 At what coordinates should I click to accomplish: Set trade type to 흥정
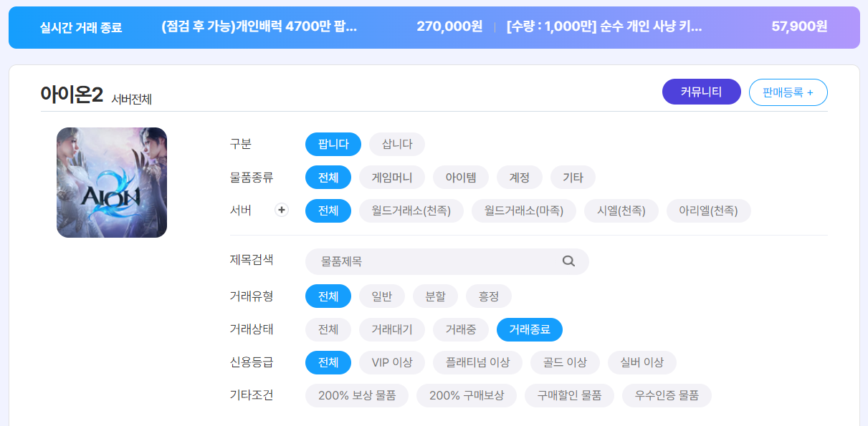(x=489, y=296)
